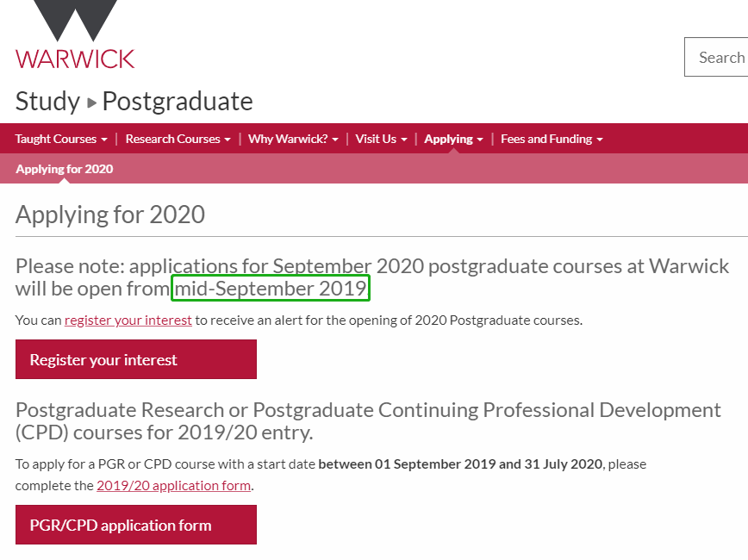Image resolution: width=748 pixels, height=560 pixels.
Task: Click the breadcrumb arrow between Study and Postgraduate
Action: (x=91, y=103)
